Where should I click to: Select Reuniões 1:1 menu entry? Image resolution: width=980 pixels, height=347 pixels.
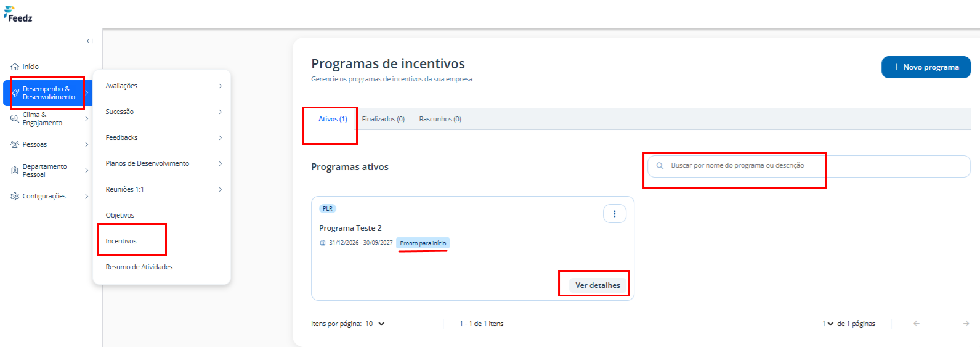coord(124,189)
